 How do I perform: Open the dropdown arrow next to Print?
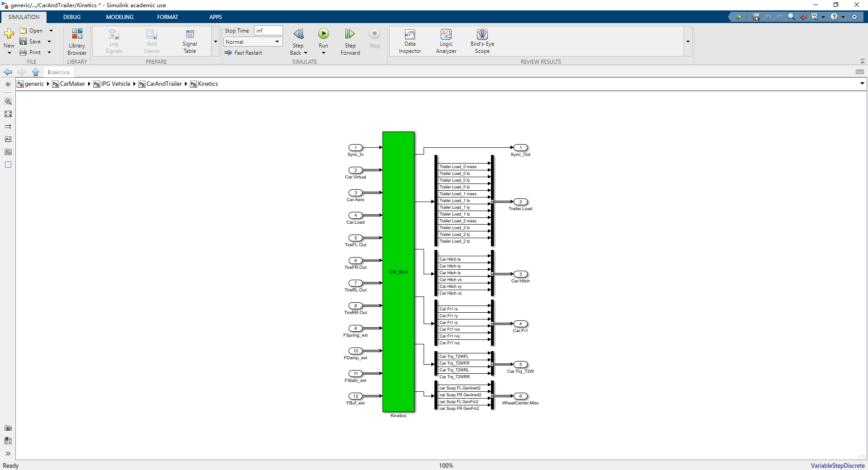point(49,52)
